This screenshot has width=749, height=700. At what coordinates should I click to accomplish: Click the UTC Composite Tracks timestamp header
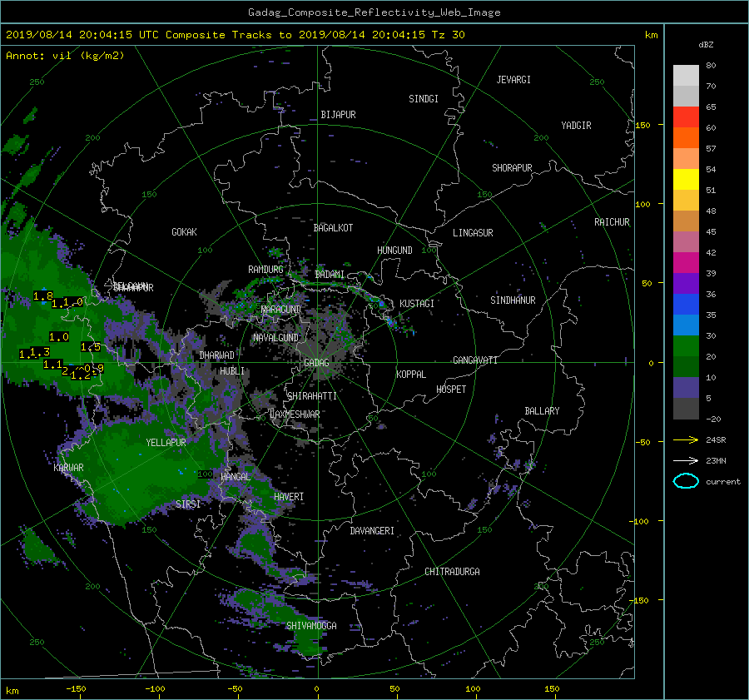click(x=235, y=35)
